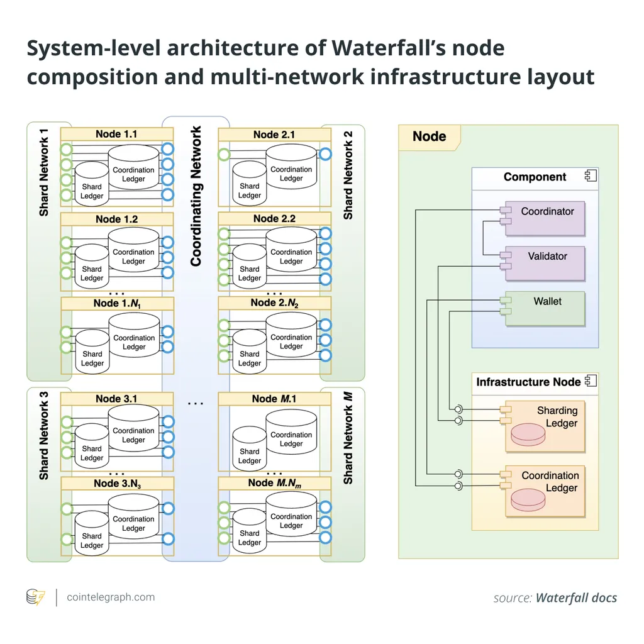Select the Coordination Ledger cylinder in Node 2.2
The width and height of the screenshot is (644, 644).
point(291,249)
